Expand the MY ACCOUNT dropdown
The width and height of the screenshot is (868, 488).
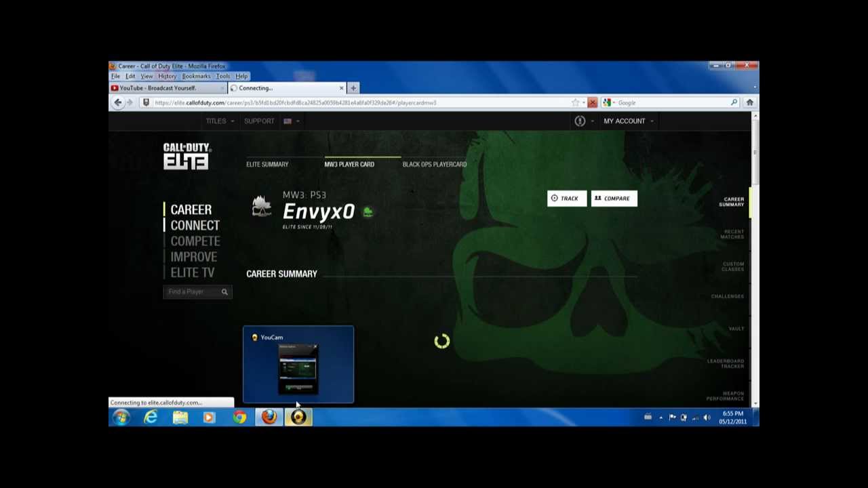[x=629, y=121]
